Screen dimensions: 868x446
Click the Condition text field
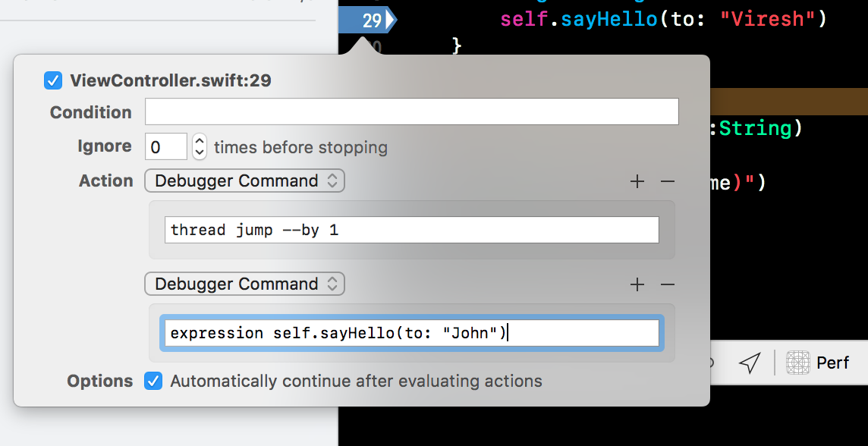click(411, 112)
